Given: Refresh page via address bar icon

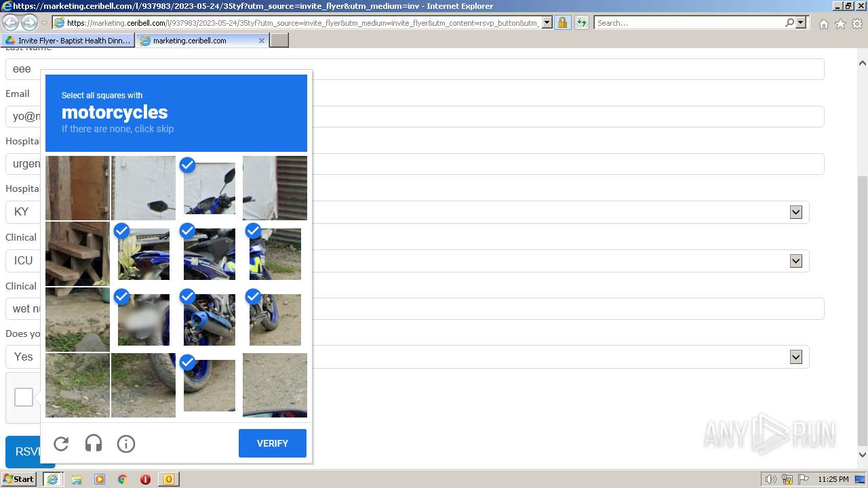Looking at the screenshot, I should (x=582, y=22).
